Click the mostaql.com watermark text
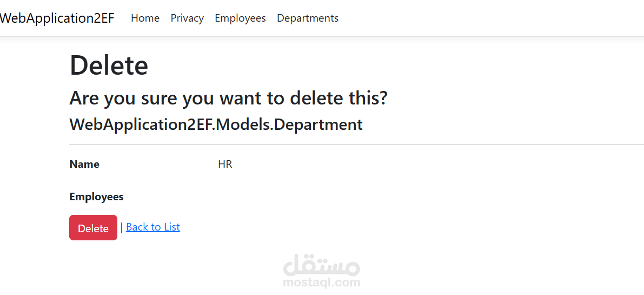 point(322,282)
